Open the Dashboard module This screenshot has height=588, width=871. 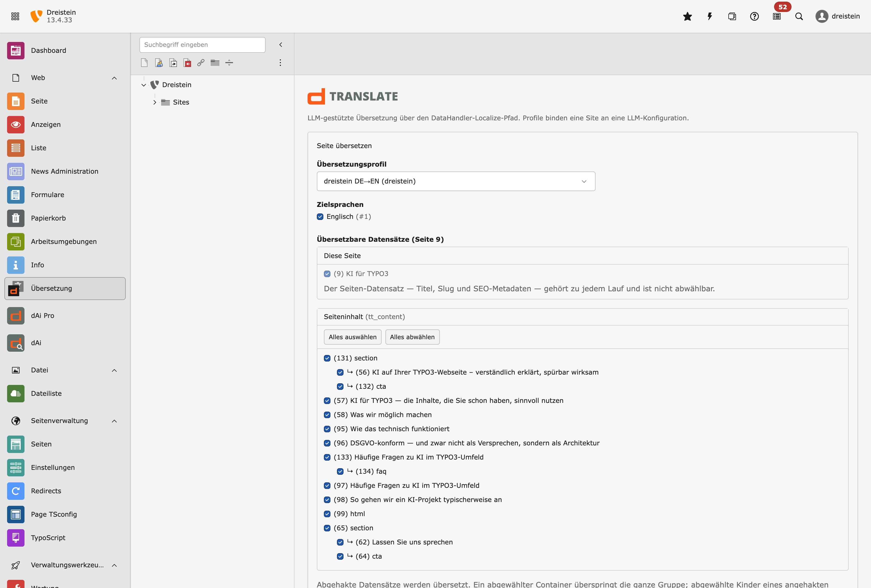65,51
